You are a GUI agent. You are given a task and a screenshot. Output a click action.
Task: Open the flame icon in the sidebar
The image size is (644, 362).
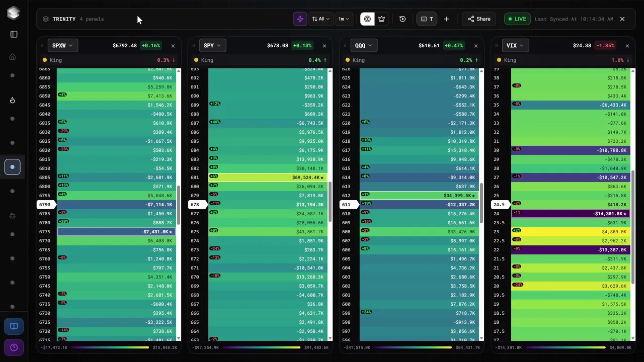[x=13, y=100]
